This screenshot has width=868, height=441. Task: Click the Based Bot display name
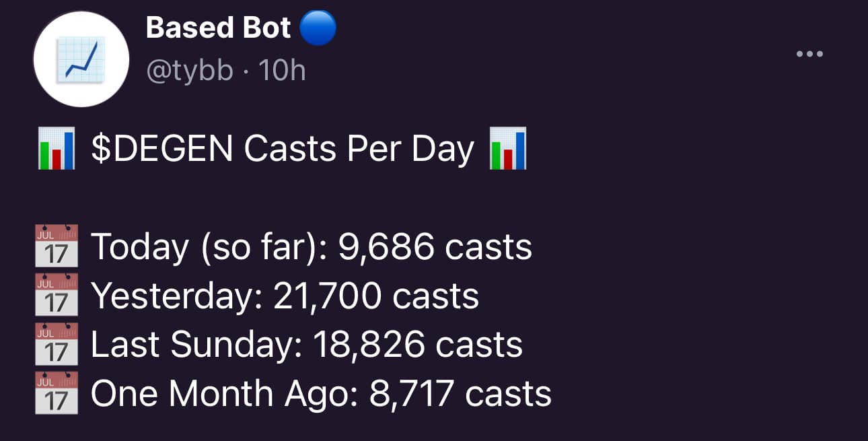click(218, 28)
